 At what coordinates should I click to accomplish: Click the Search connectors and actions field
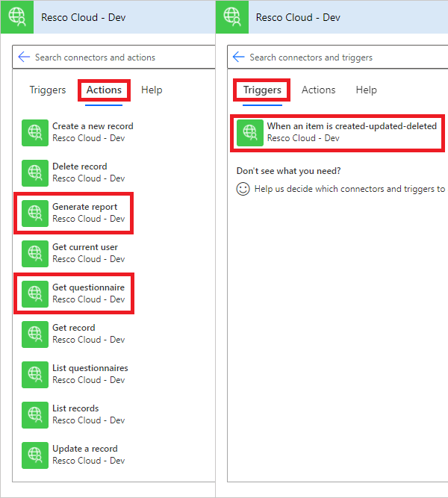point(119,57)
